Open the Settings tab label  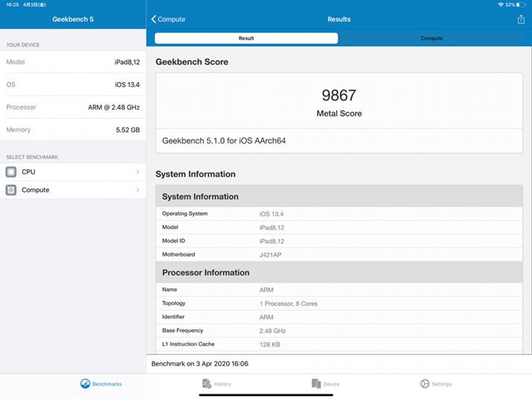[441, 384]
